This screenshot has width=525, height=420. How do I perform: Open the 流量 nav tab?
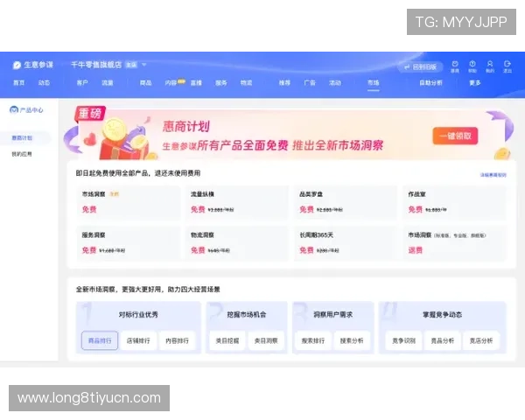[108, 83]
